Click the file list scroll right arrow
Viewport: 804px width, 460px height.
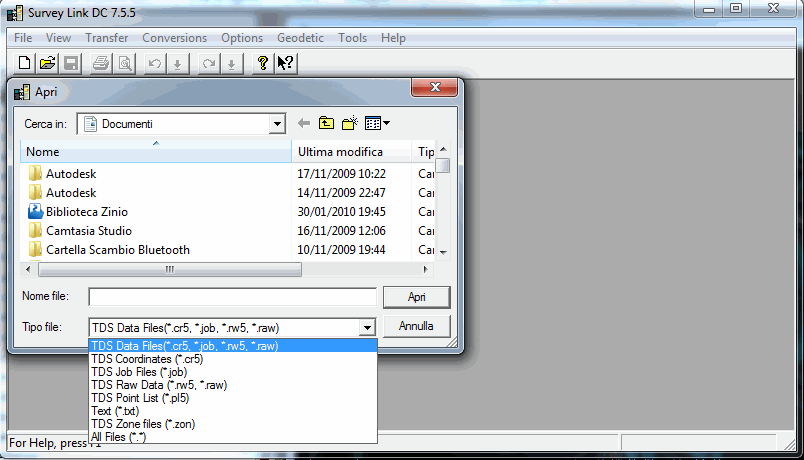pos(425,269)
